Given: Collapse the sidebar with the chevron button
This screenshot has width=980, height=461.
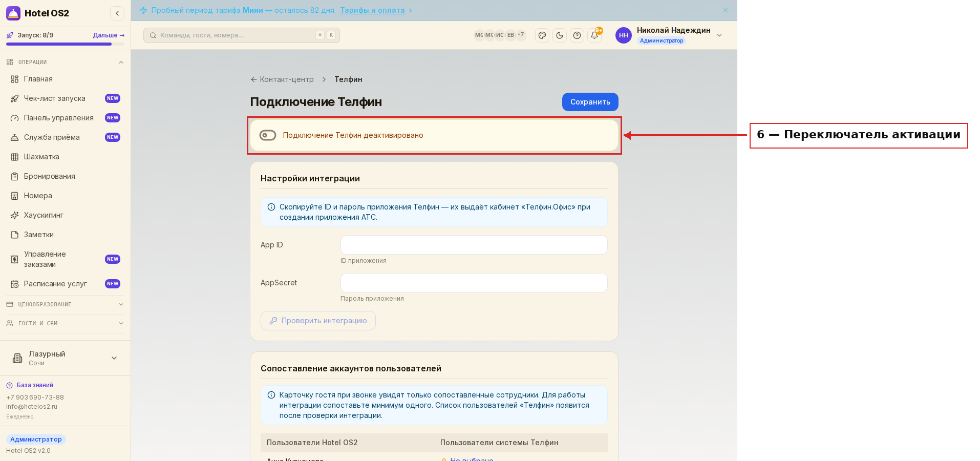Looking at the screenshot, I should point(117,13).
